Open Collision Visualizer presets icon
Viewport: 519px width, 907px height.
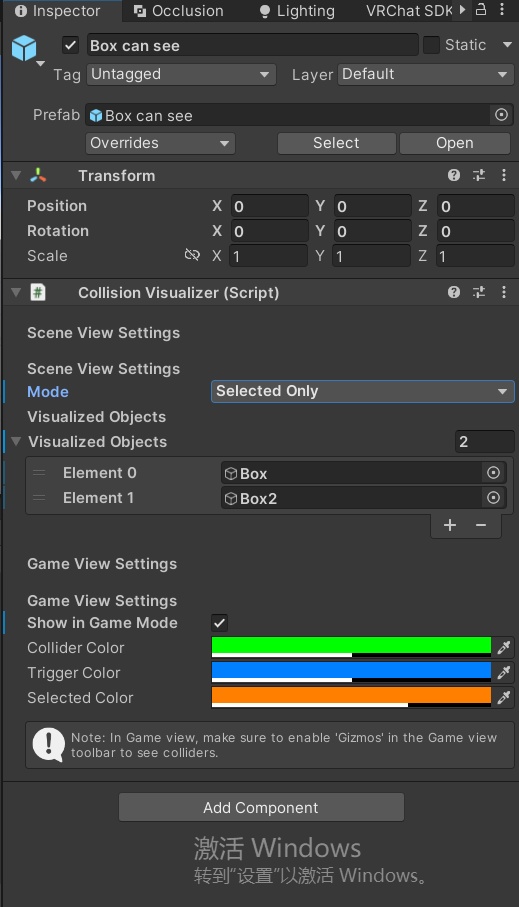(478, 292)
